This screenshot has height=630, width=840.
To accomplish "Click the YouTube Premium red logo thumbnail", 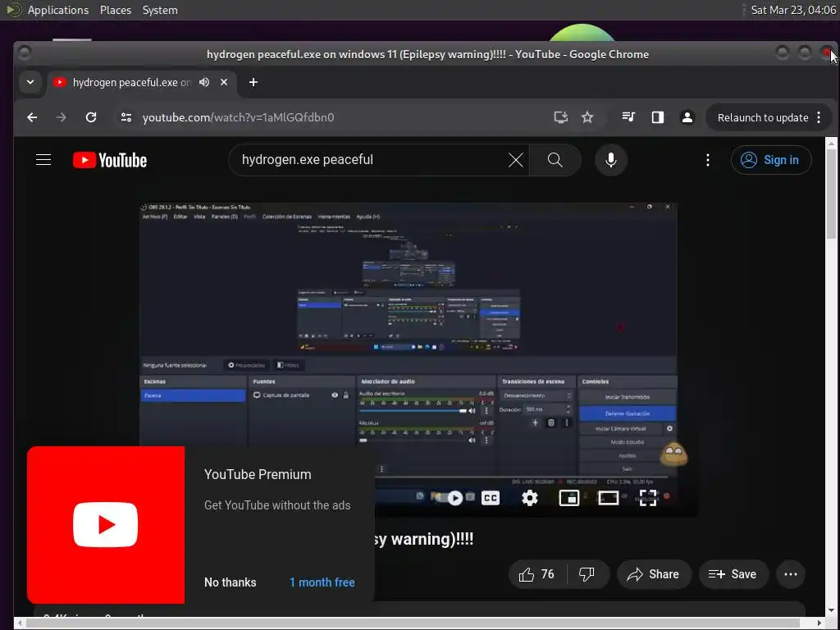I will [106, 525].
